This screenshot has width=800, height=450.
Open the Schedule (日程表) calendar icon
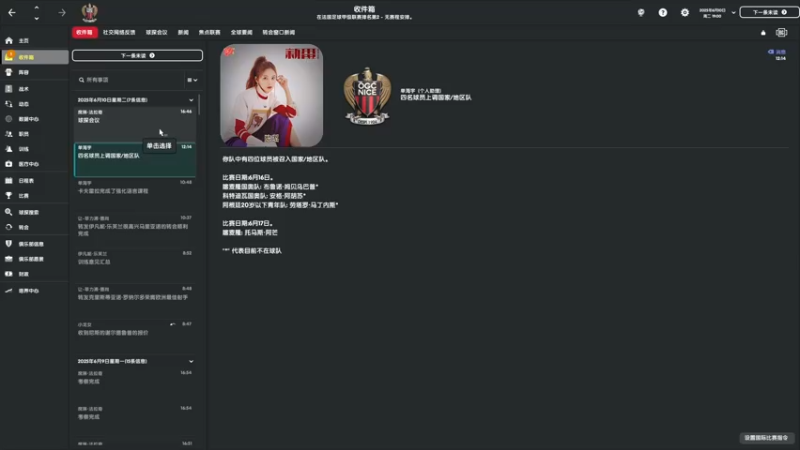click(9, 181)
